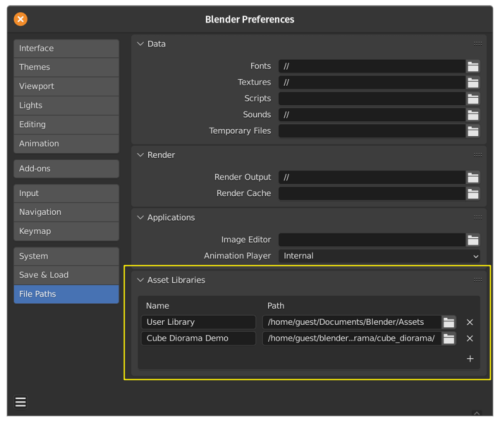This screenshot has width=500, height=423.
Task: Click the Temporary Files path field
Action: coord(372,131)
